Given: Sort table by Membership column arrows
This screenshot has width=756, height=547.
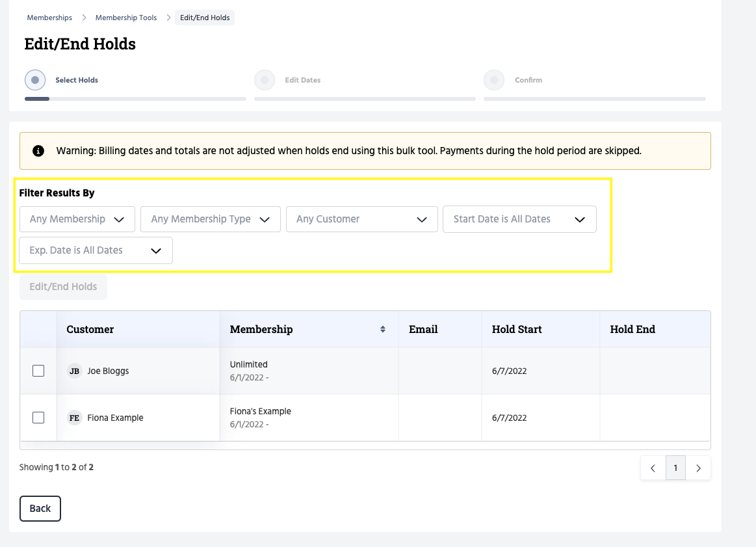Looking at the screenshot, I should pos(383,329).
